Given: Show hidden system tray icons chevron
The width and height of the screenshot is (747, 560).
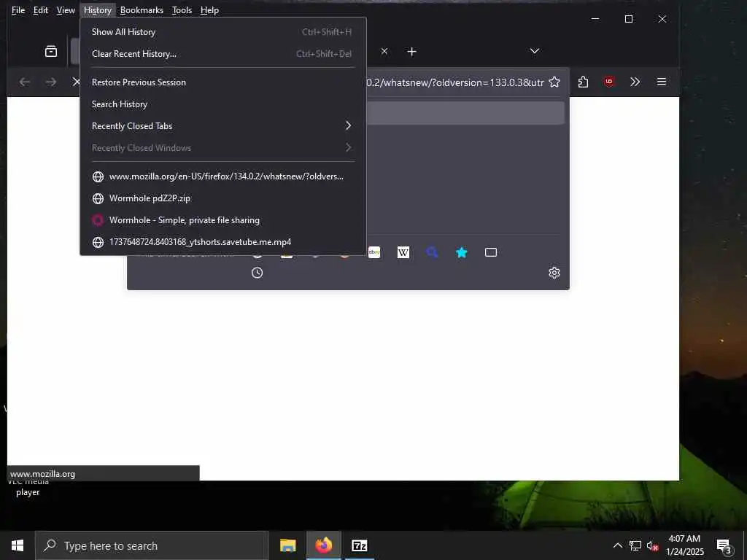Looking at the screenshot, I should pyautogui.click(x=617, y=545).
